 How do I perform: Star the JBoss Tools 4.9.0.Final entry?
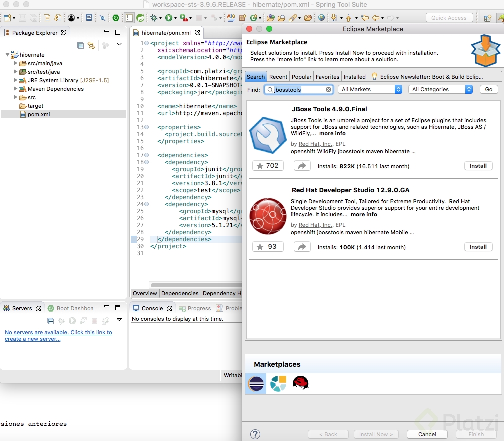point(268,166)
